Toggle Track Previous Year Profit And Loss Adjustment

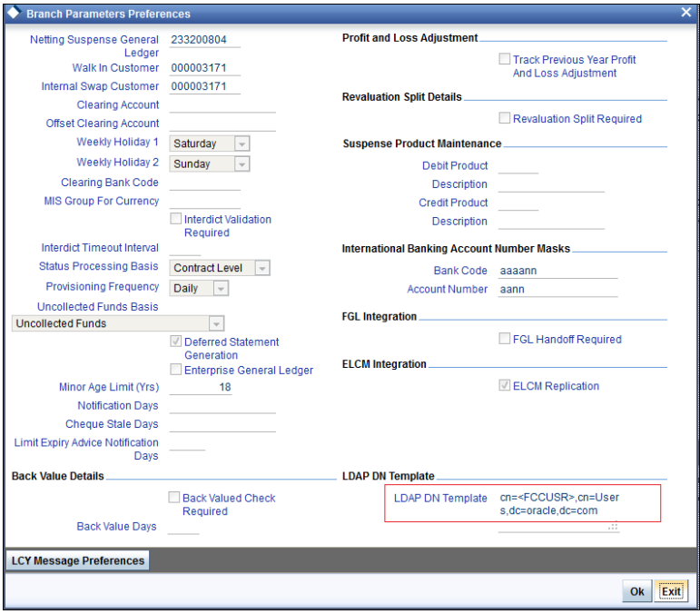[x=505, y=59]
